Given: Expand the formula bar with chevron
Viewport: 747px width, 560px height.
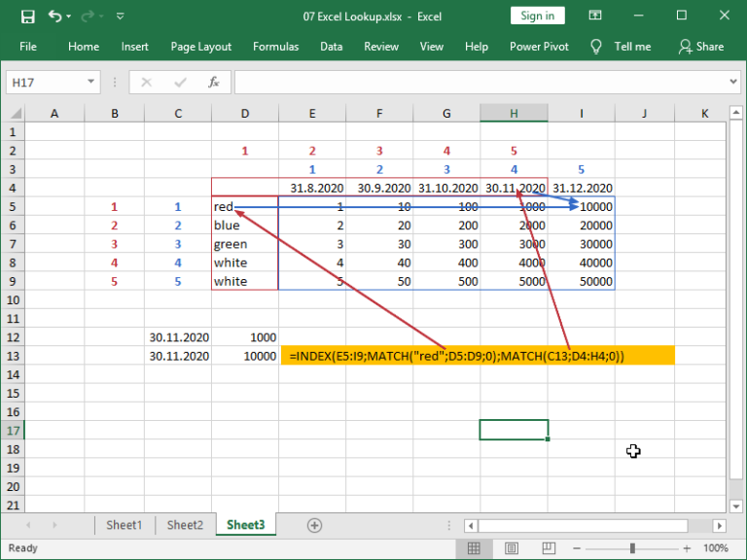Looking at the screenshot, I should (x=734, y=83).
